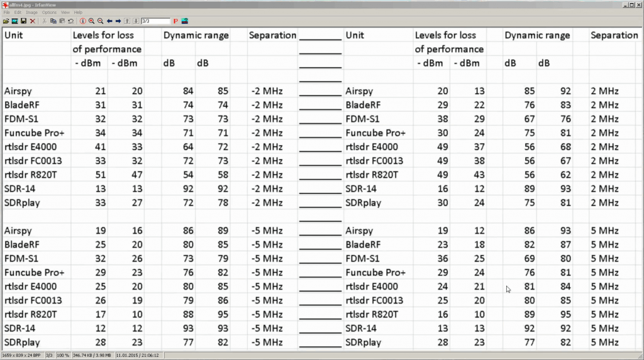Click the left 'Separation' header
The height and width of the screenshot is (360, 644).
pyautogui.click(x=272, y=35)
